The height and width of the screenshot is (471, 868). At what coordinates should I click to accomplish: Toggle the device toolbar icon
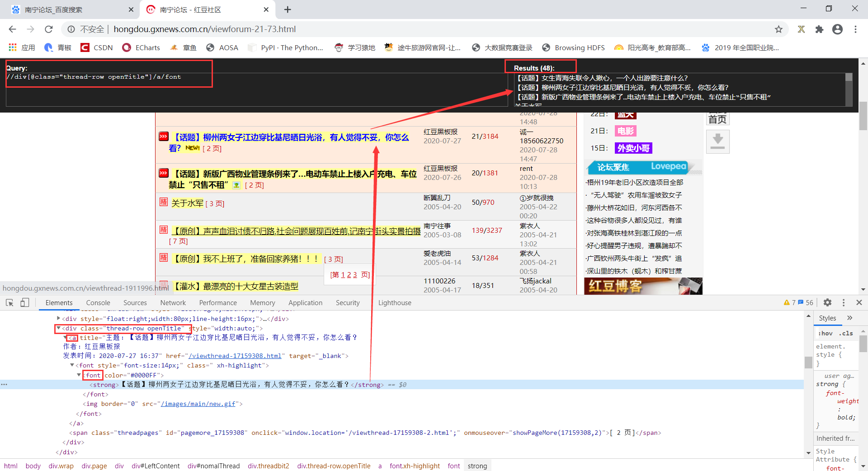coord(24,302)
